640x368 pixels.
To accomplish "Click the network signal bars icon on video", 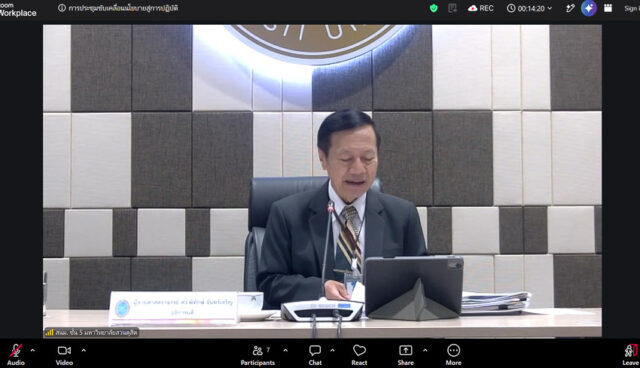I will [x=49, y=333].
